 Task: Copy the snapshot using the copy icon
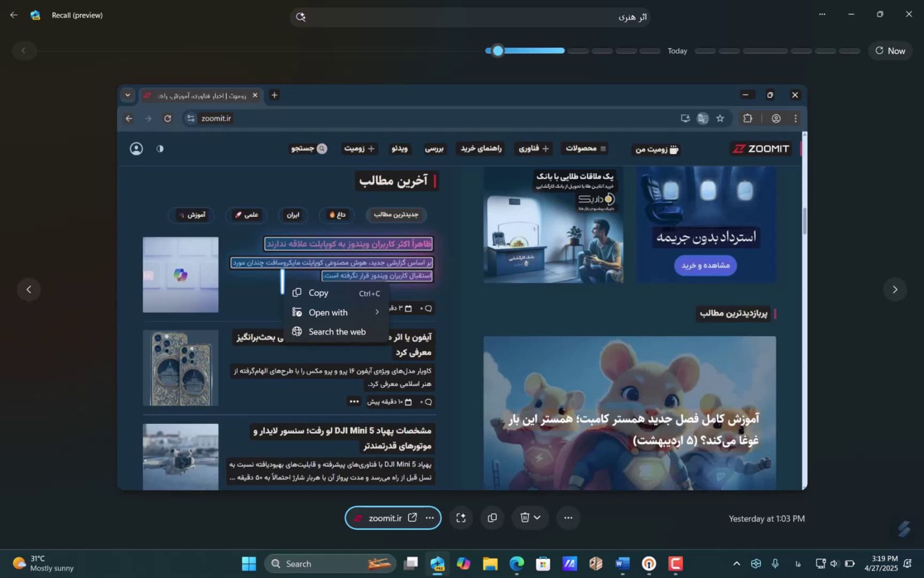pyautogui.click(x=492, y=518)
